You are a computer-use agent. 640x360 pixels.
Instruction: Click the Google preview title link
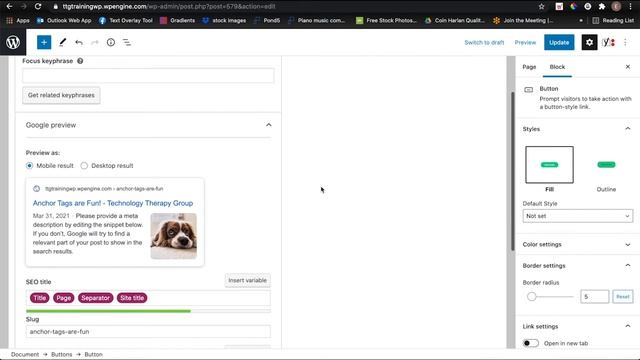pyautogui.click(x=113, y=203)
